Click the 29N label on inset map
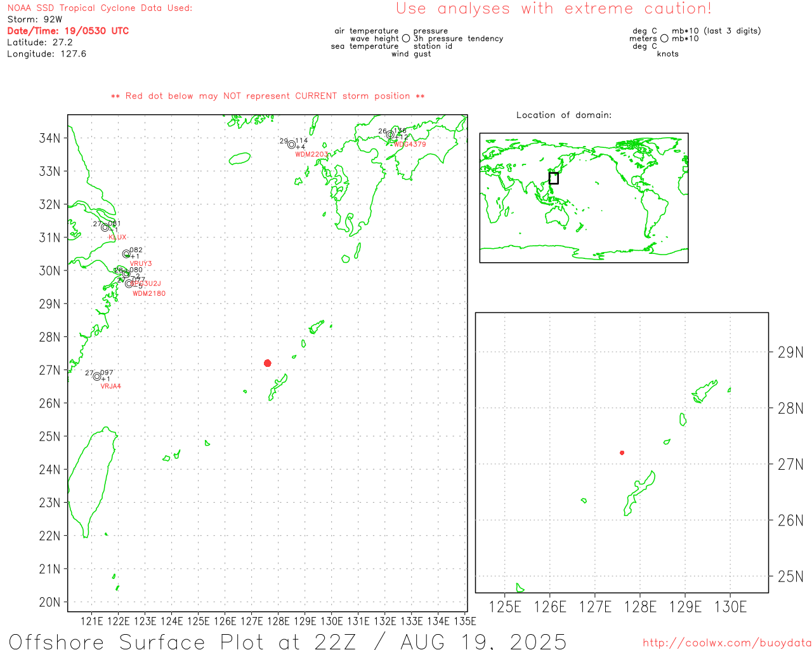The width and height of the screenshot is (812, 650). tap(790, 352)
